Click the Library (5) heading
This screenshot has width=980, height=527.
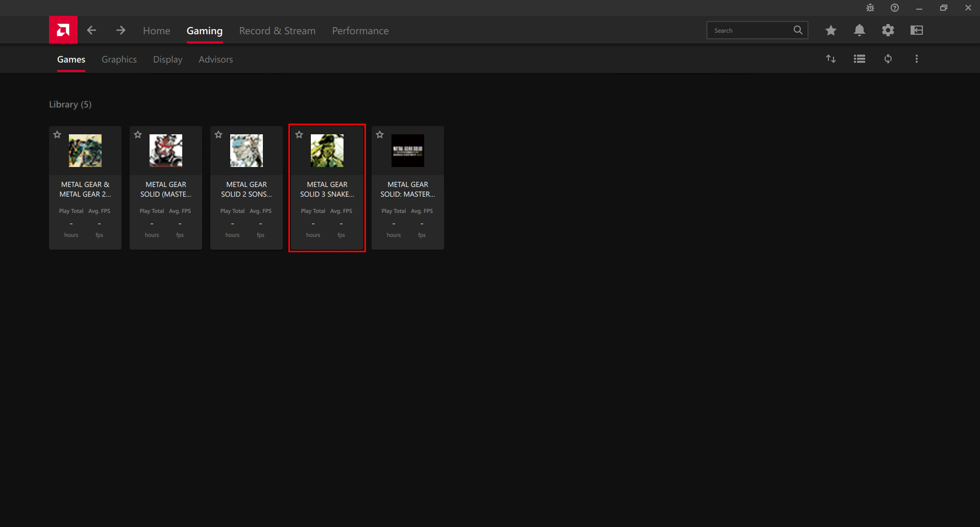pyautogui.click(x=70, y=104)
